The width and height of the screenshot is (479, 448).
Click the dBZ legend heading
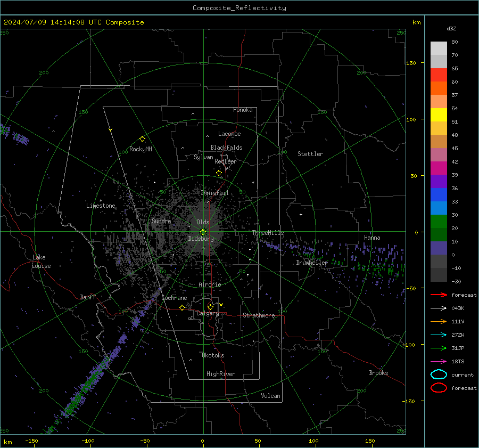451,28
